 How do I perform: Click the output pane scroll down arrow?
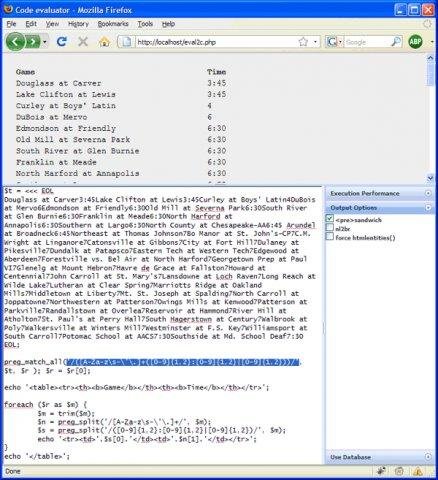[430, 179]
